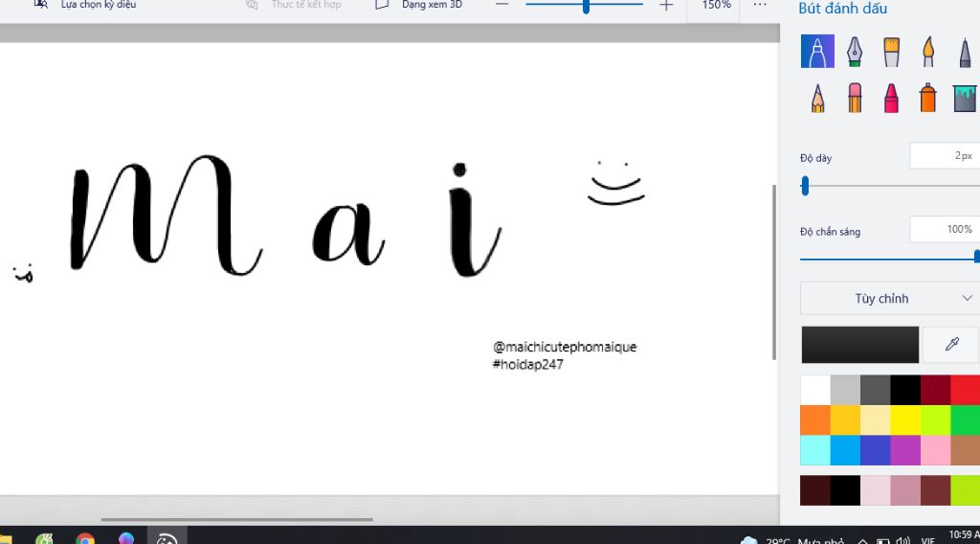980x544 pixels.
Task: Pick the gold color swatch
Action: pos(845,420)
